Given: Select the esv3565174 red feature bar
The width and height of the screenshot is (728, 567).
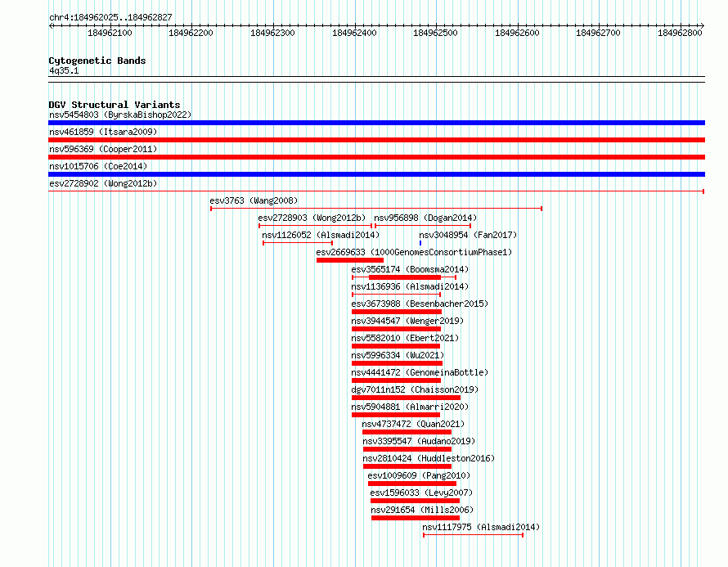Looking at the screenshot, I should click(x=405, y=277).
